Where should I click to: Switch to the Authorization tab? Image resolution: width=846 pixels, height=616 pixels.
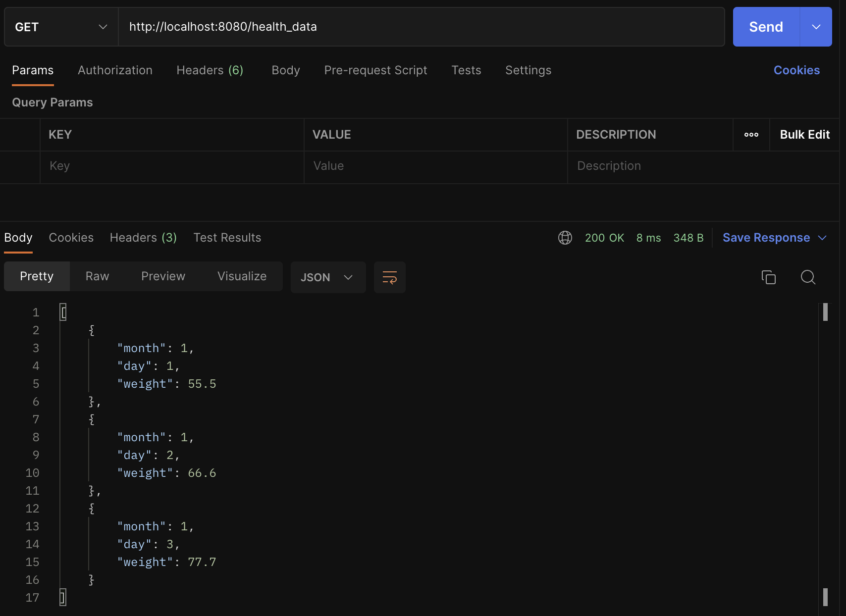coord(115,70)
